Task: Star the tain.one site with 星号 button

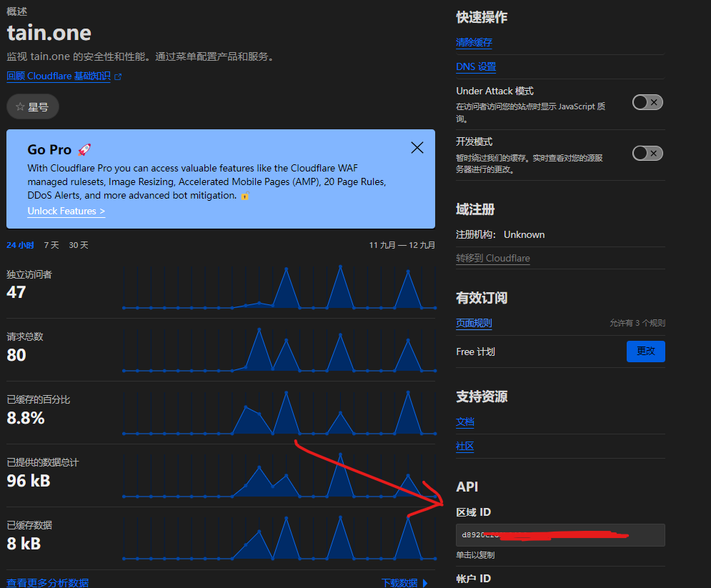Action: [x=33, y=107]
